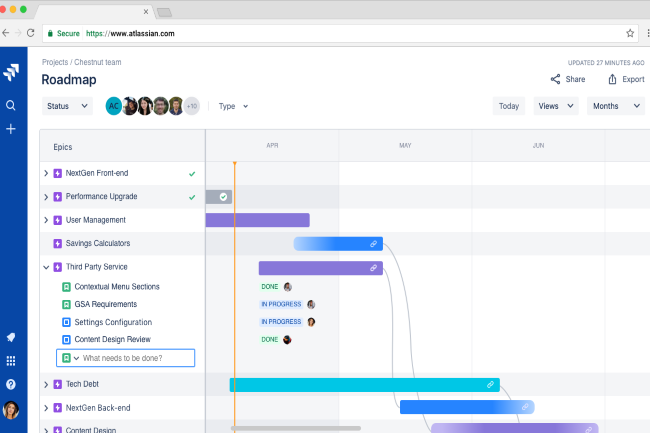
Task: Open the new browser tab button
Action: (x=164, y=12)
